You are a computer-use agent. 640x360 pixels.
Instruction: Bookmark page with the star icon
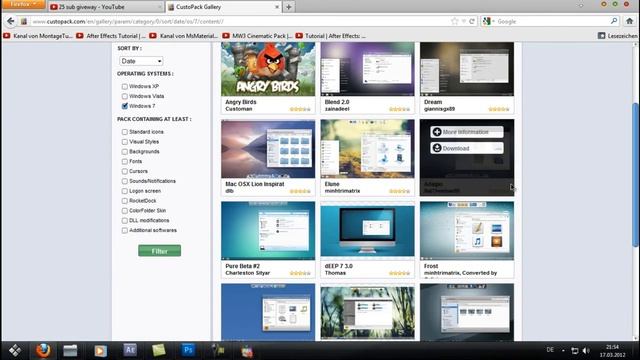(x=455, y=21)
